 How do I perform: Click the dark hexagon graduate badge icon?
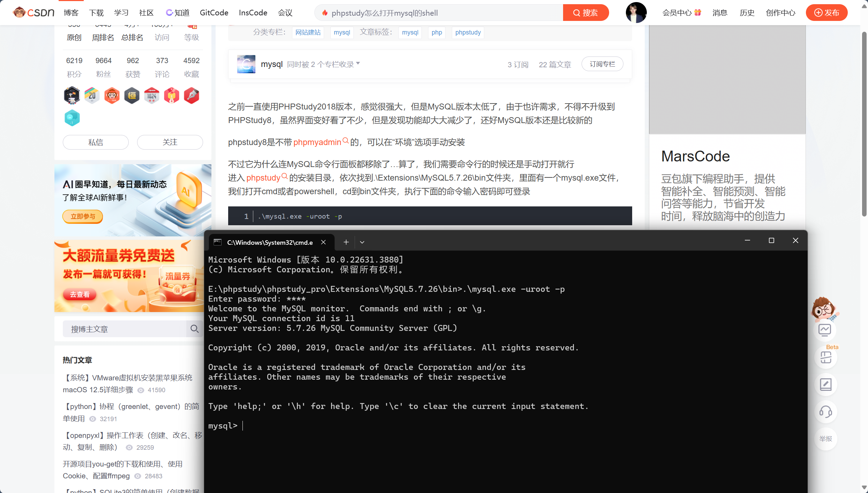coord(72,96)
